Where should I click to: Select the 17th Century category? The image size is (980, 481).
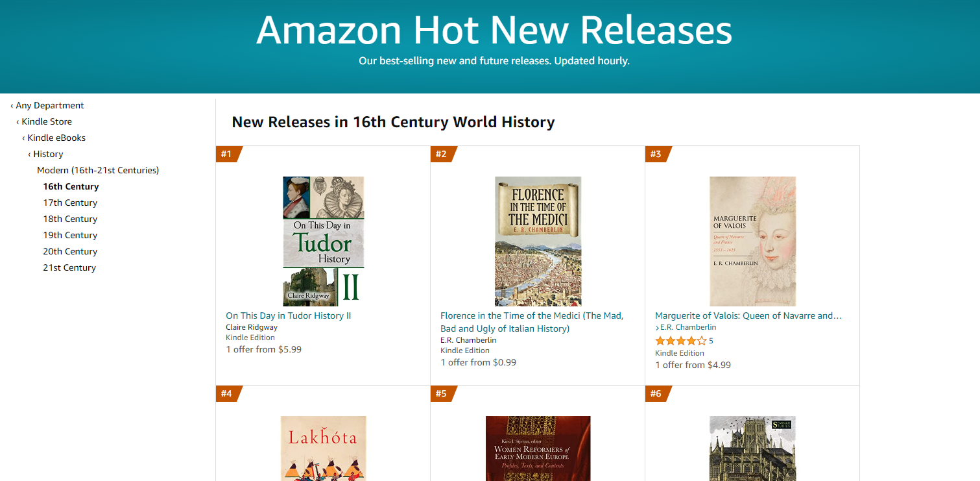click(70, 203)
